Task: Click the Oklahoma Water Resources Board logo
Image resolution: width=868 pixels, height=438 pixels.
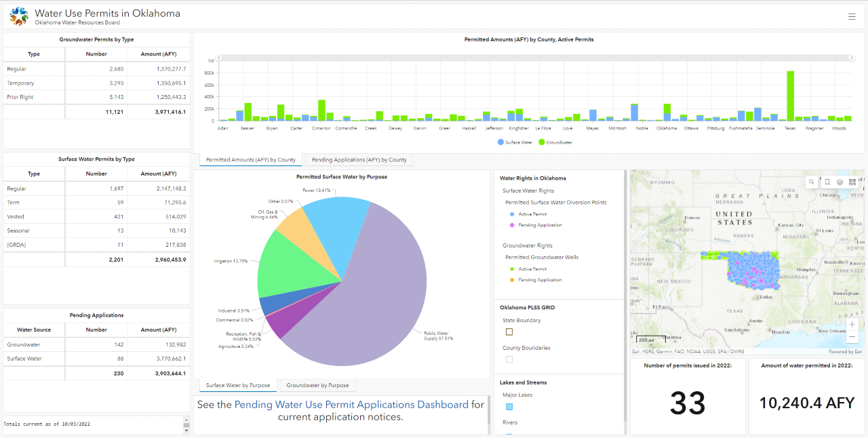Action: (18, 15)
